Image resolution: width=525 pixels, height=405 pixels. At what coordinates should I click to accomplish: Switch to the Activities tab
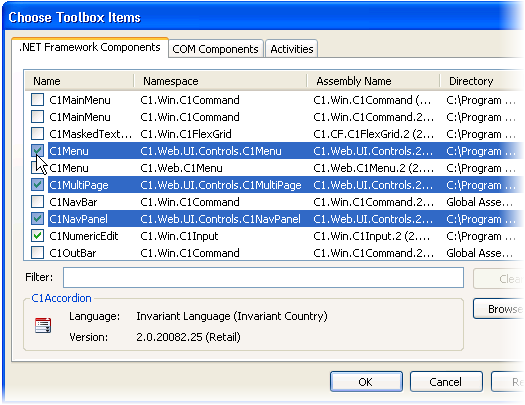[x=292, y=49]
